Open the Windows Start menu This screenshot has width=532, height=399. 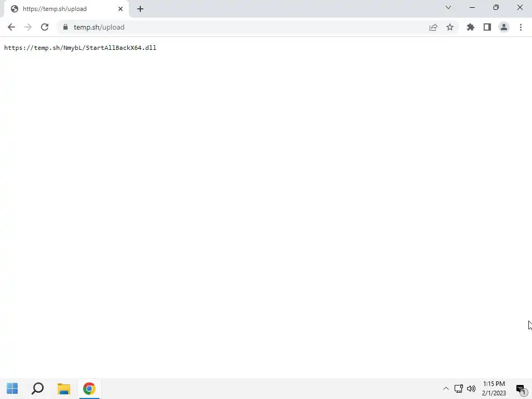(12, 389)
